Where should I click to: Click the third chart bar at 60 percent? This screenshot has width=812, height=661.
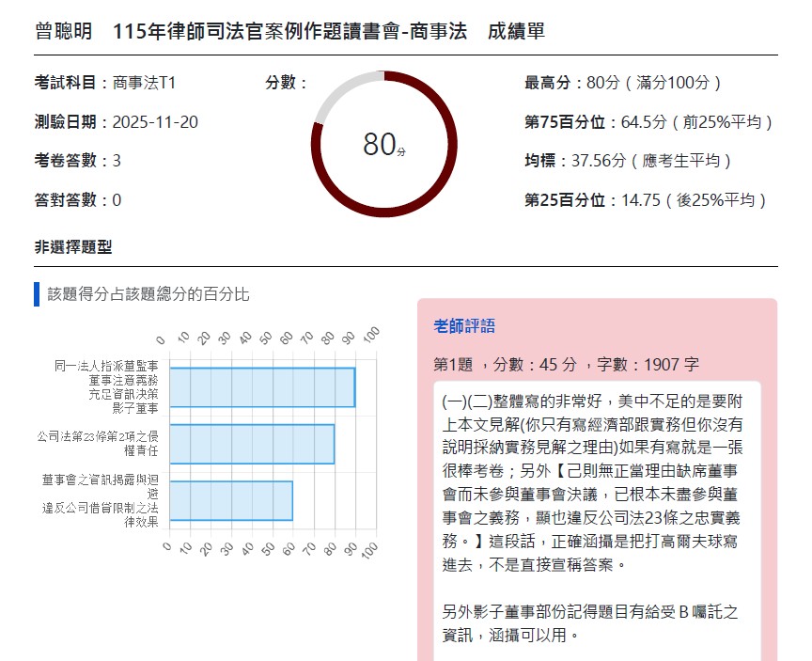(x=230, y=500)
